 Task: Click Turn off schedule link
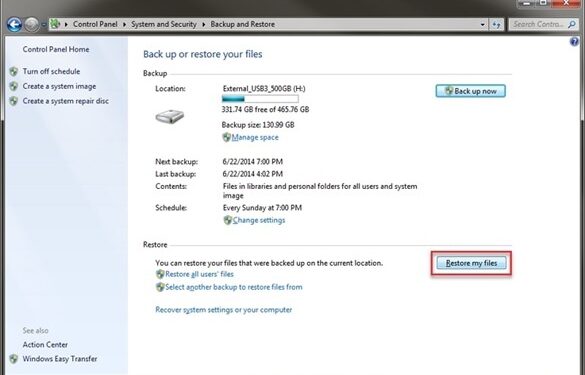(51, 71)
